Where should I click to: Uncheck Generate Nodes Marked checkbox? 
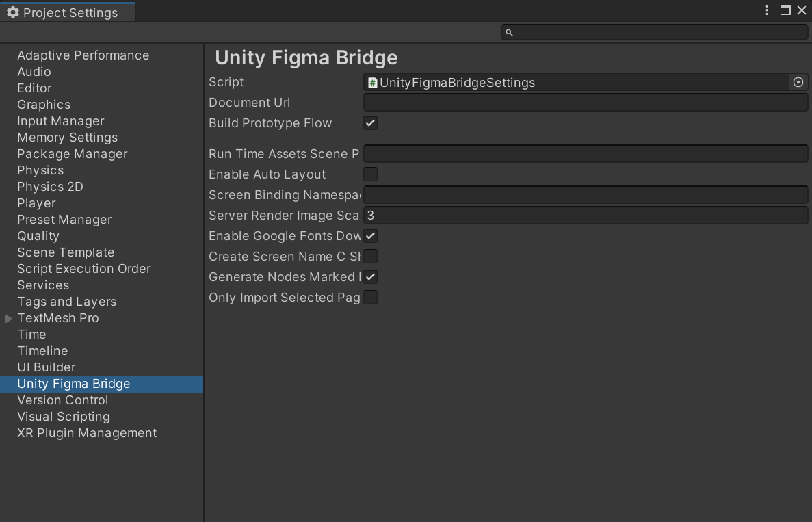pyautogui.click(x=370, y=276)
